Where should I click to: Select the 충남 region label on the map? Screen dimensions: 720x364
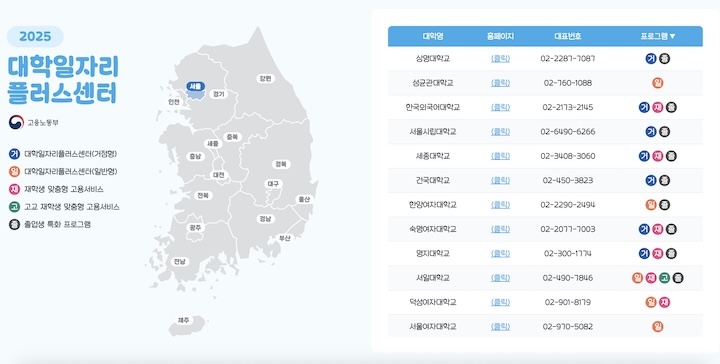pyautogui.click(x=195, y=157)
